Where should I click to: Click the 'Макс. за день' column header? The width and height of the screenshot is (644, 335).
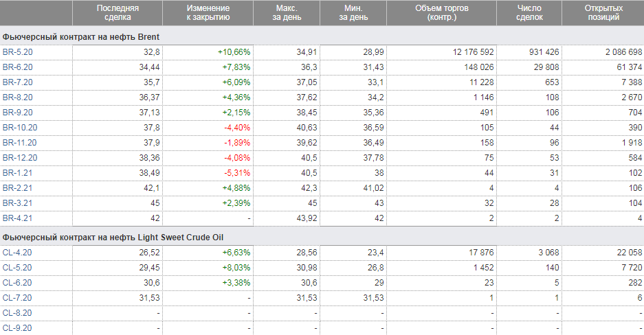[x=287, y=12]
